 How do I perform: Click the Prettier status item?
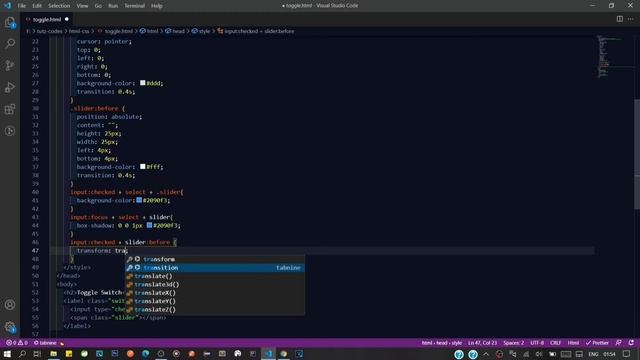pyautogui.click(x=597, y=343)
